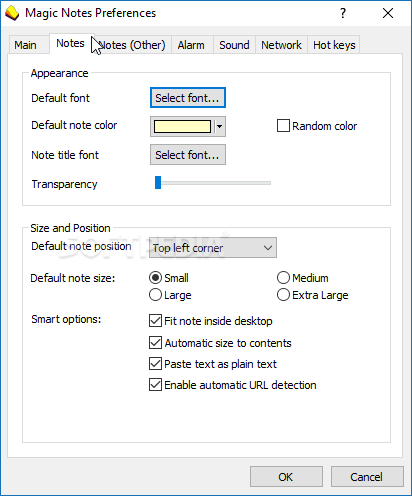Open the Network tab

point(281,45)
